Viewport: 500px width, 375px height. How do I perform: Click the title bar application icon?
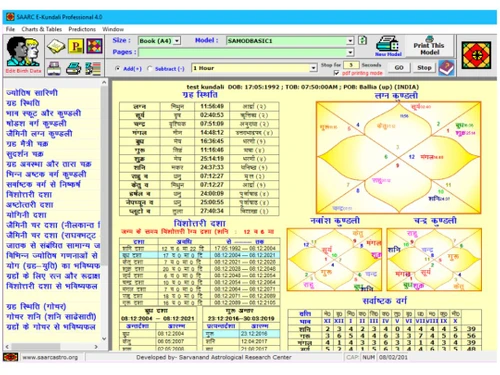tap(11, 17)
